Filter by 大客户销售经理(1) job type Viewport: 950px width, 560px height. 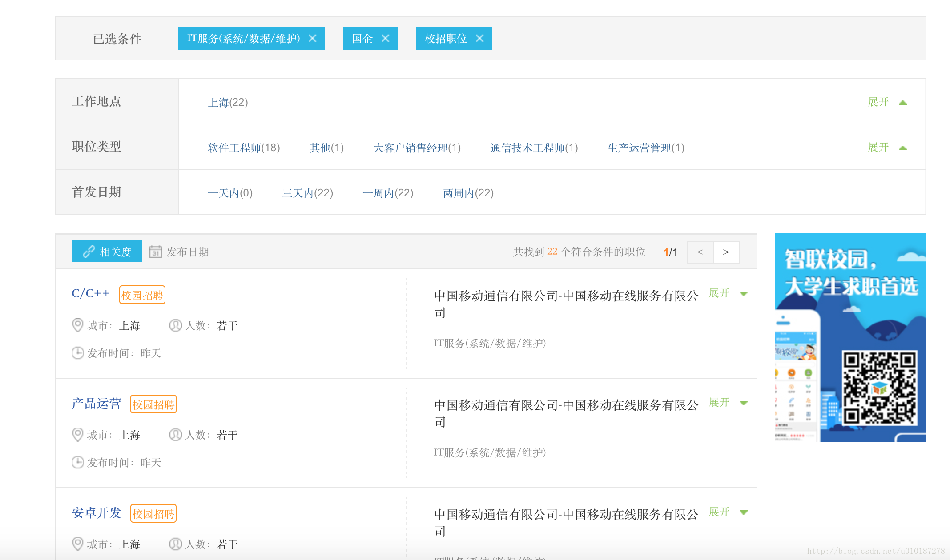417,148
